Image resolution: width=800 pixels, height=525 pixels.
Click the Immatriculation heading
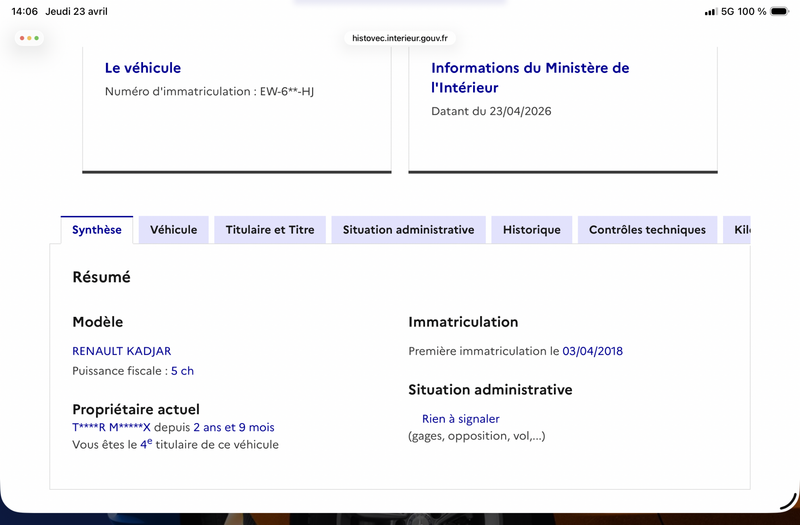coord(463,322)
